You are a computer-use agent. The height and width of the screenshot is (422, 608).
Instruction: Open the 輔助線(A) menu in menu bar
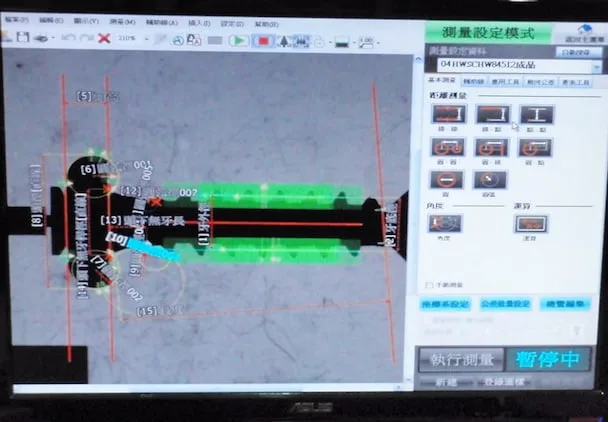(162, 22)
